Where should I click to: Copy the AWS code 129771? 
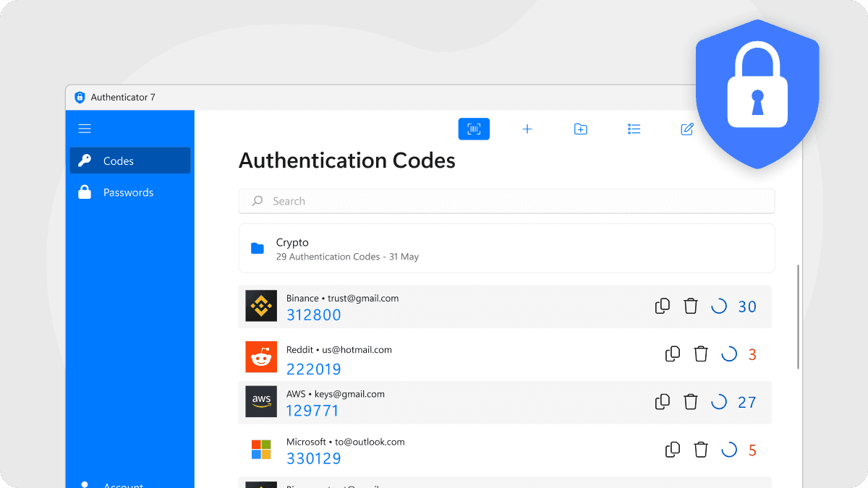tap(662, 402)
